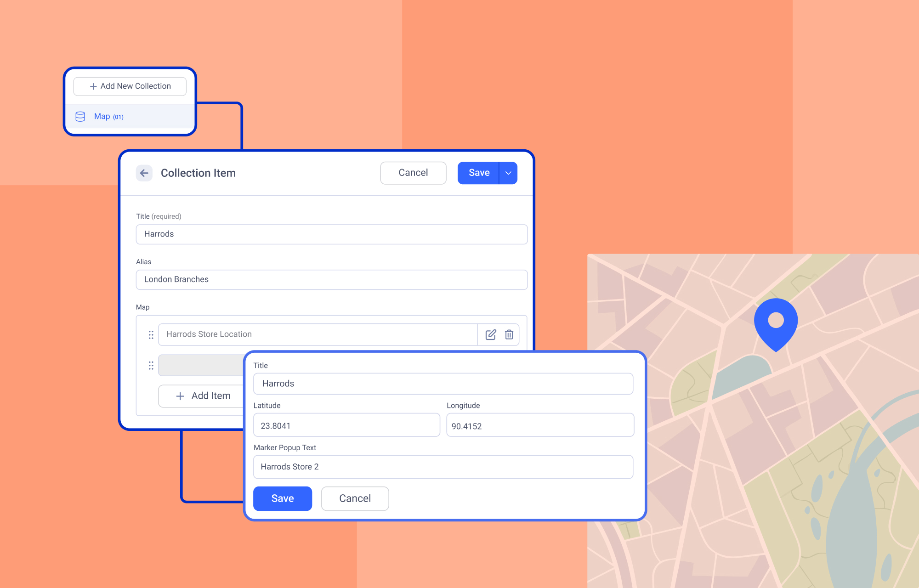Click the Latitude field showing 23.8041
Screen dimensions: 919x588
[x=346, y=425]
